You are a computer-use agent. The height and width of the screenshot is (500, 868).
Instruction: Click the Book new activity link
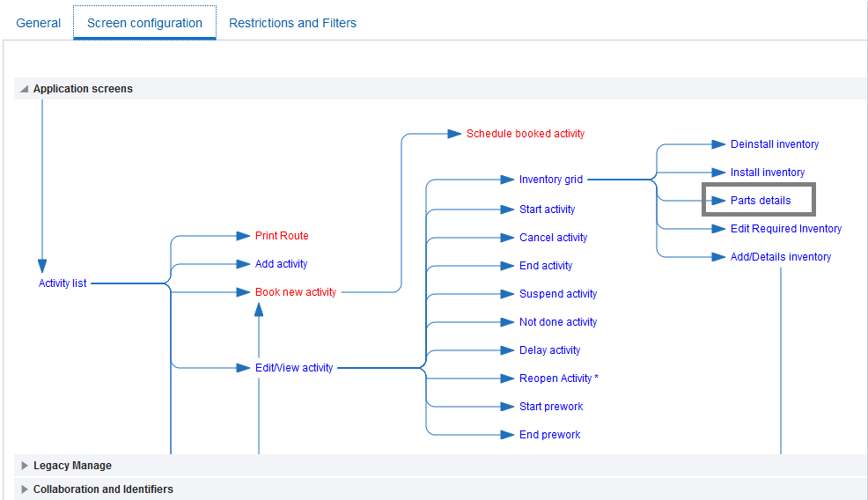coord(296,292)
